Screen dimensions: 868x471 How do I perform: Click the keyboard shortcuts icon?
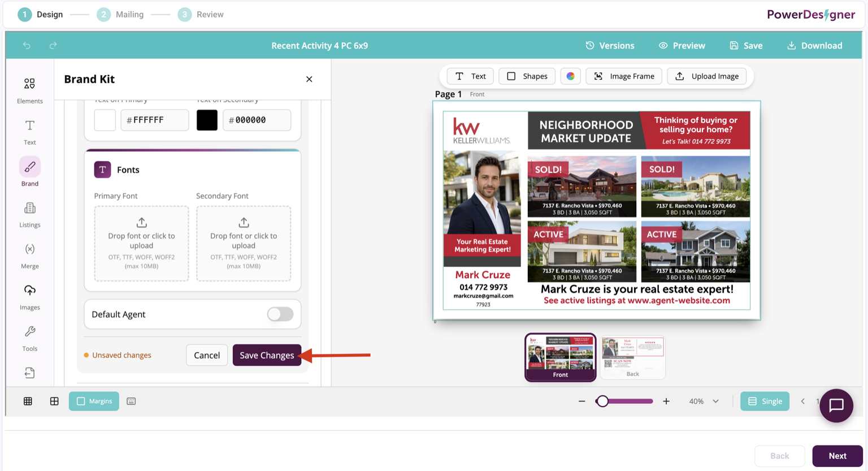131,401
